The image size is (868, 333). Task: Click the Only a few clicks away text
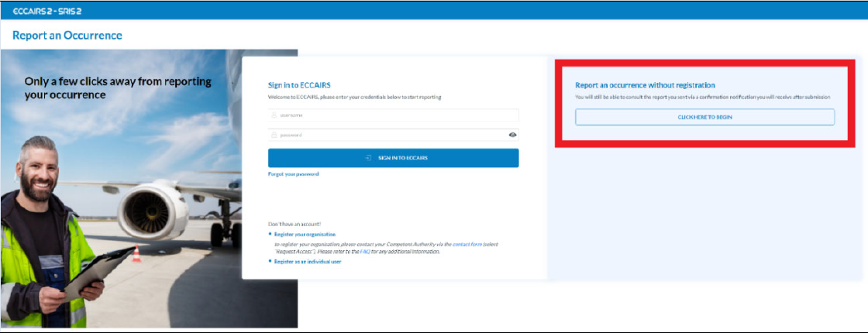118,88
